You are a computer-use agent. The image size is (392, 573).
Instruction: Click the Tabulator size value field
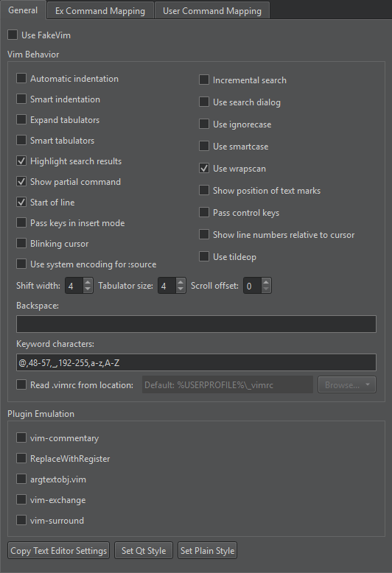pyautogui.click(x=167, y=286)
